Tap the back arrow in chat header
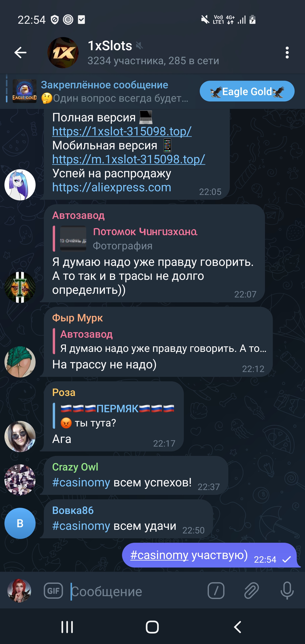The height and width of the screenshot is (644, 305). coord(21,53)
